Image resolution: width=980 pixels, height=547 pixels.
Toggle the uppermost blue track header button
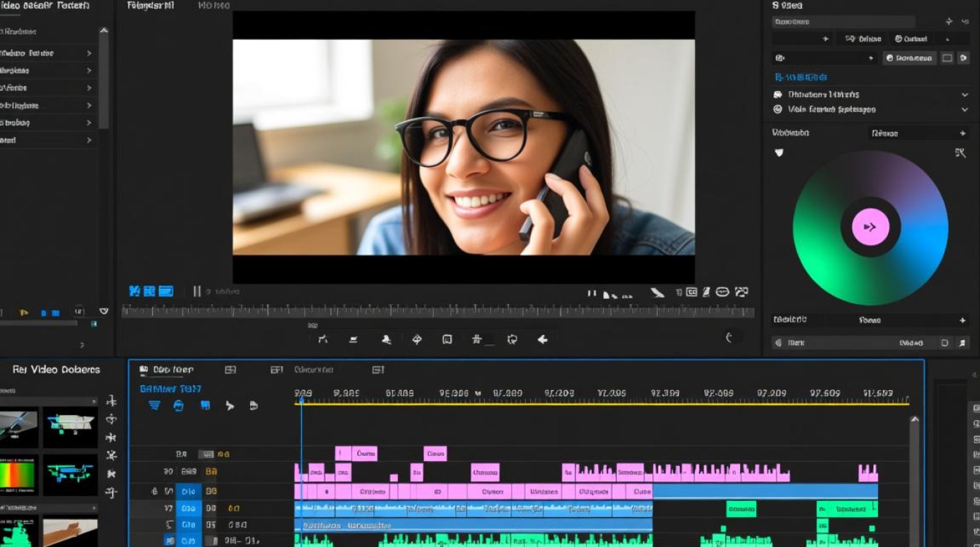pos(189,491)
